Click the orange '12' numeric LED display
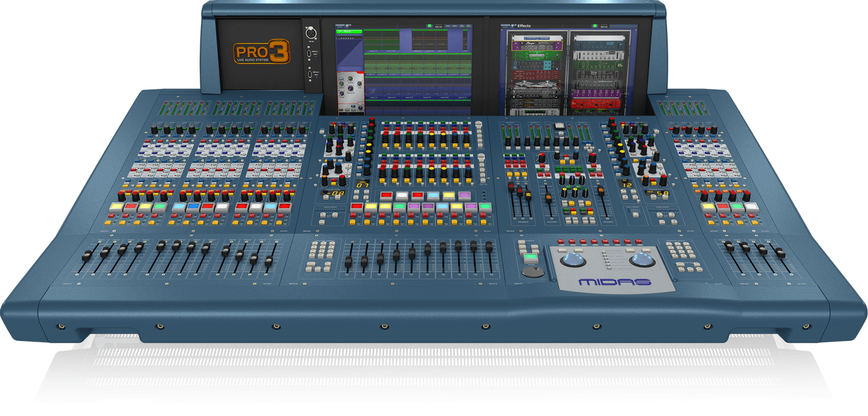Viewport: 868px width, 416px height. (628, 184)
